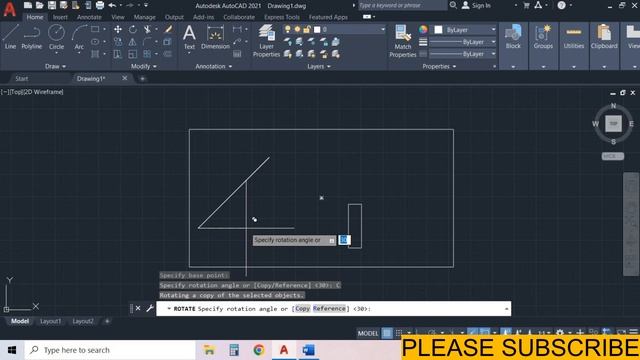Switch to the View ribbon tab
The width and height of the screenshot is (640, 360).
[118, 17]
